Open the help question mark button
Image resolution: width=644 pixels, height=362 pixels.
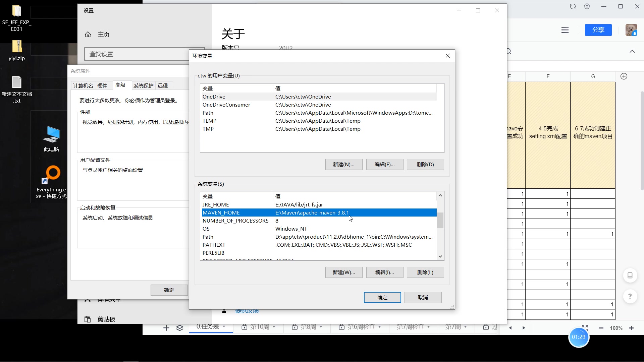point(630,296)
